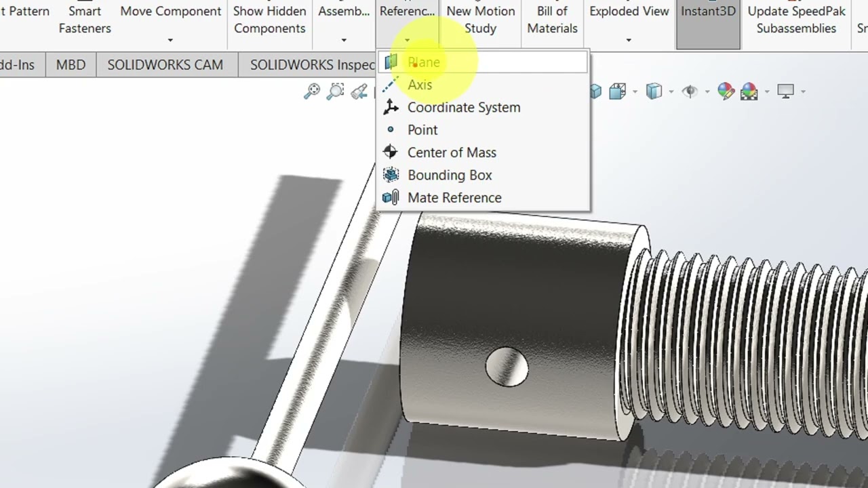Screen dimensions: 868x488
Task: Choose Axis in the reference dropdown
Action: [x=483, y=85]
